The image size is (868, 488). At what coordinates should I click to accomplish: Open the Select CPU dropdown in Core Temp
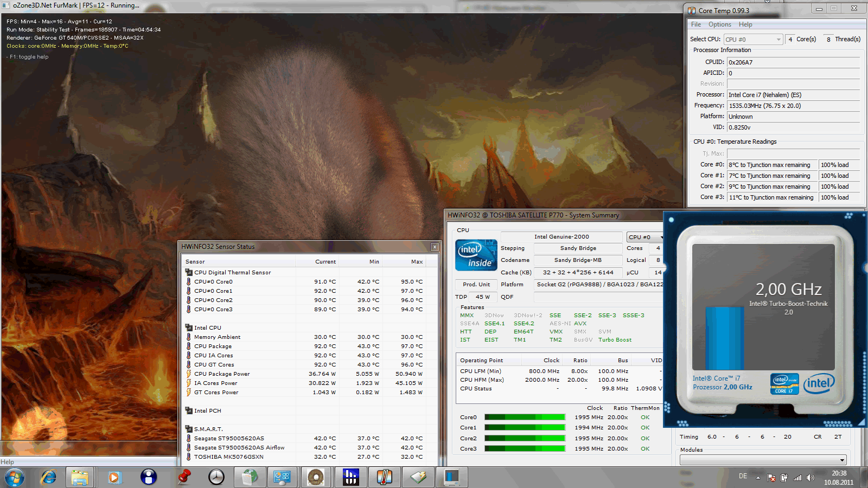(x=753, y=40)
